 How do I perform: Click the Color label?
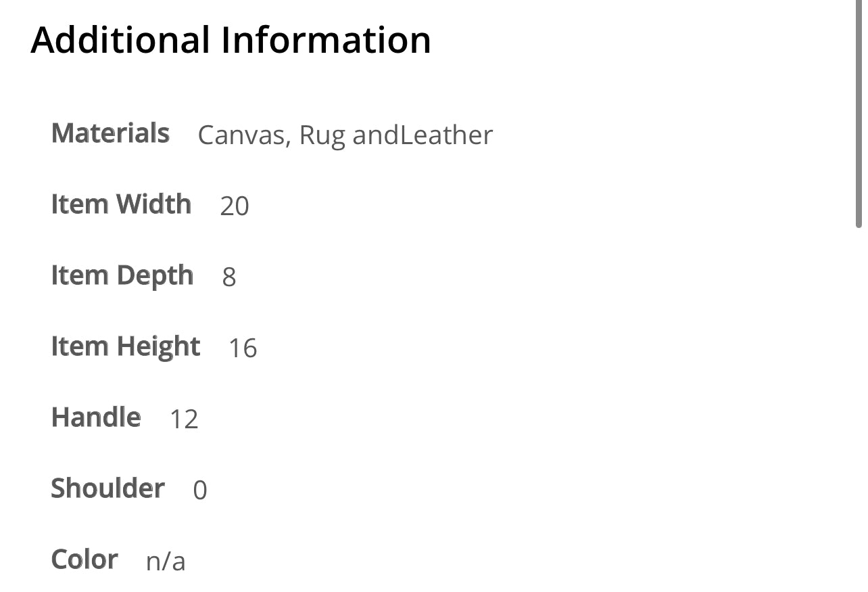pyautogui.click(x=85, y=560)
